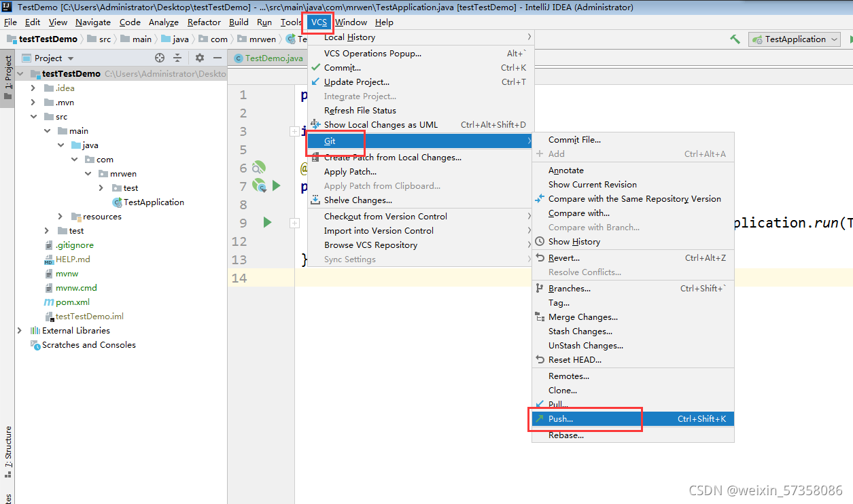This screenshot has height=504, width=853.
Task: Click the Help menu
Action: (x=384, y=22)
